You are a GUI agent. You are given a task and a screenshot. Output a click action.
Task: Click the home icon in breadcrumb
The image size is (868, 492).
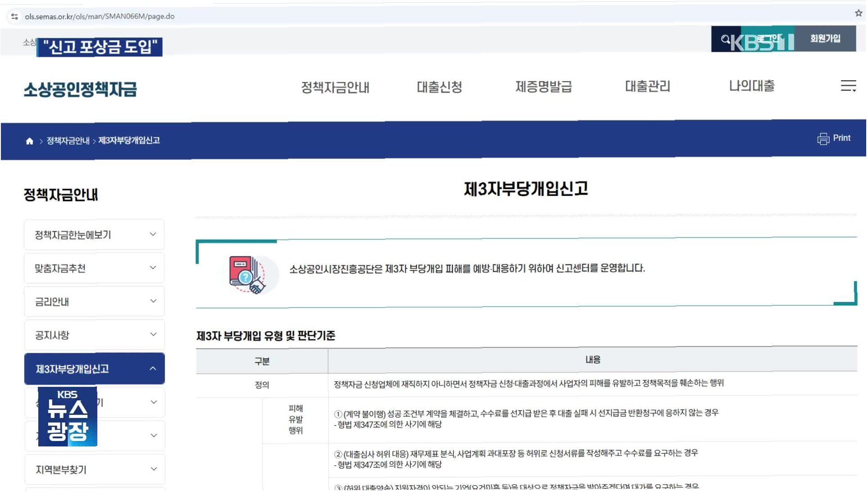coord(30,141)
